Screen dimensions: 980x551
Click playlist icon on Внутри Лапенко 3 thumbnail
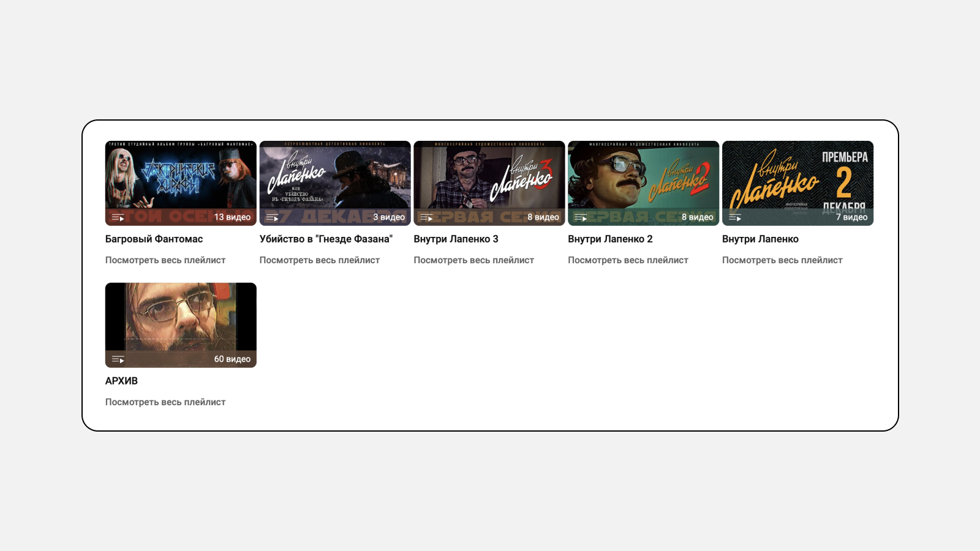tap(427, 217)
